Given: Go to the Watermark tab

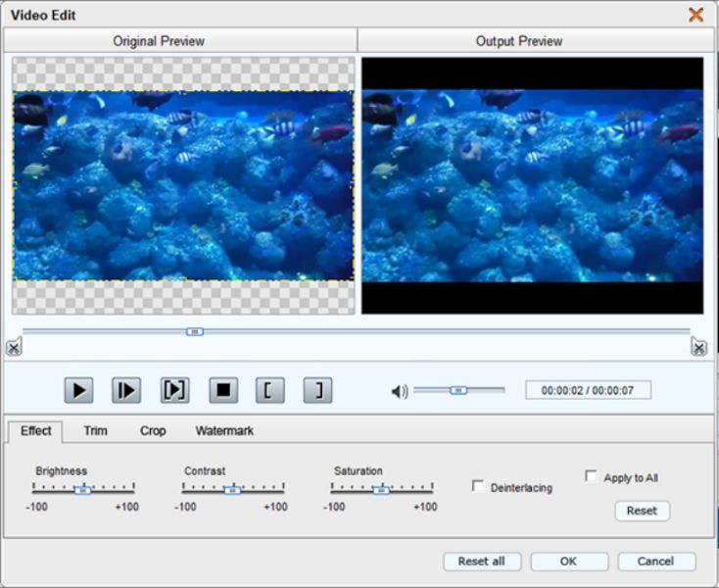Looking at the screenshot, I should pos(224,431).
